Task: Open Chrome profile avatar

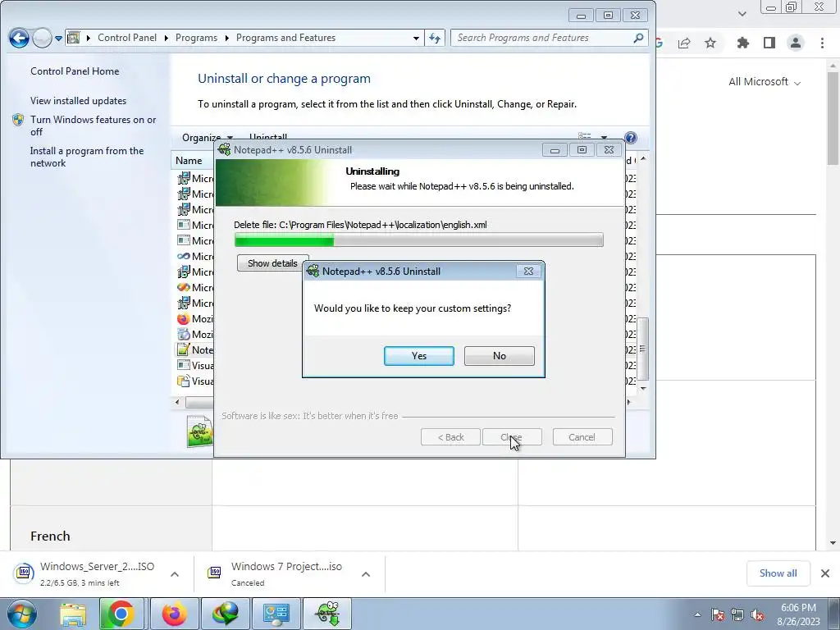Action: (x=796, y=43)
